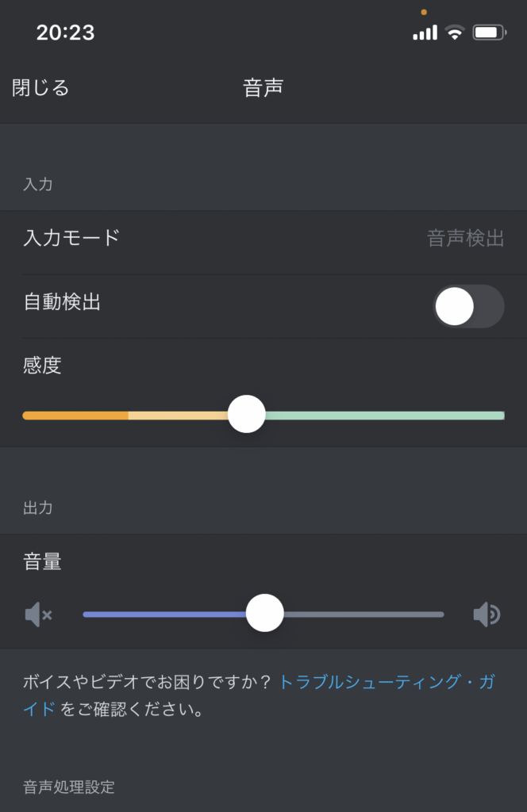This screenshot has width=527, height=812.
Task: Tap the battery indicator icon
Action: click(489, 33)
